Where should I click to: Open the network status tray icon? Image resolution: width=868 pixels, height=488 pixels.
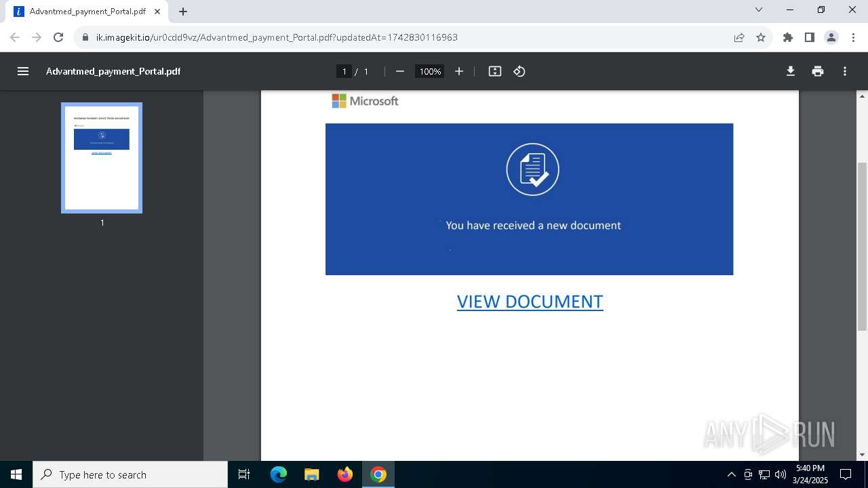coord(764,474)
